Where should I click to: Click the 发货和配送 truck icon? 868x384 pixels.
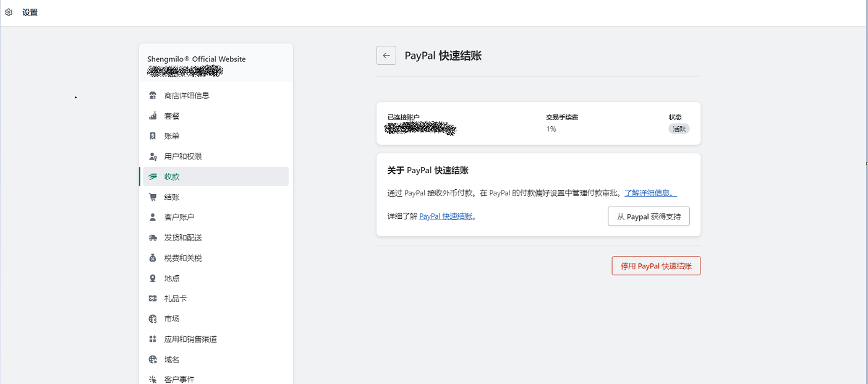tap(153, 238)
